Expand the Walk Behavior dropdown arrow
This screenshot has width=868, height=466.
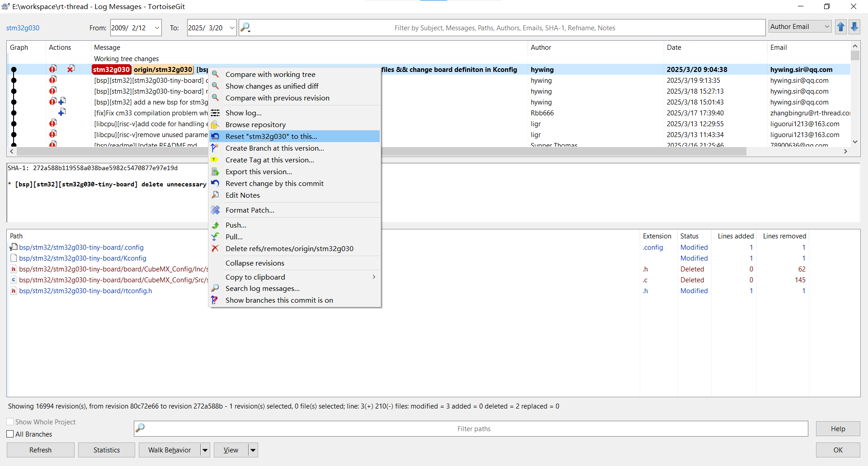click(205, 450)
